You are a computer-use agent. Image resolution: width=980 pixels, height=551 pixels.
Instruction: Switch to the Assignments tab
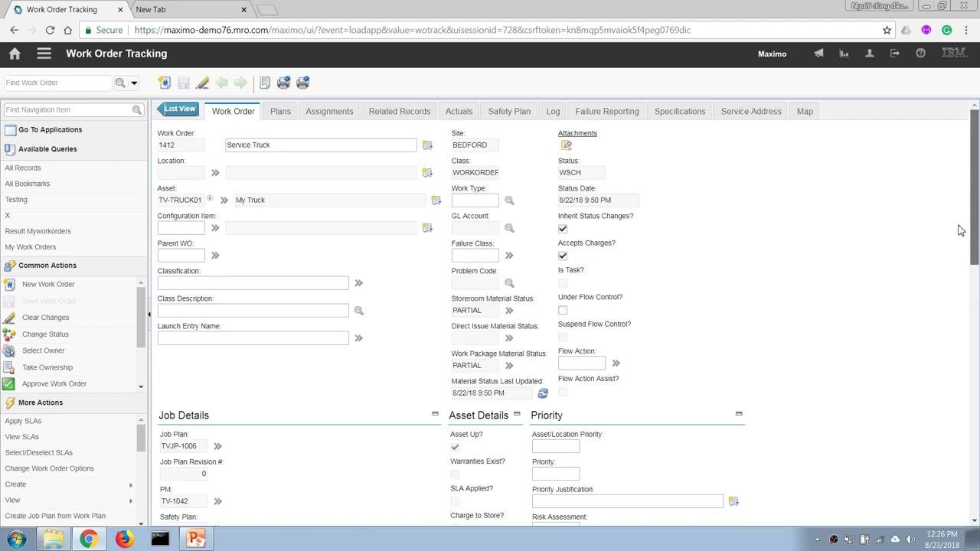pos(329,111)
